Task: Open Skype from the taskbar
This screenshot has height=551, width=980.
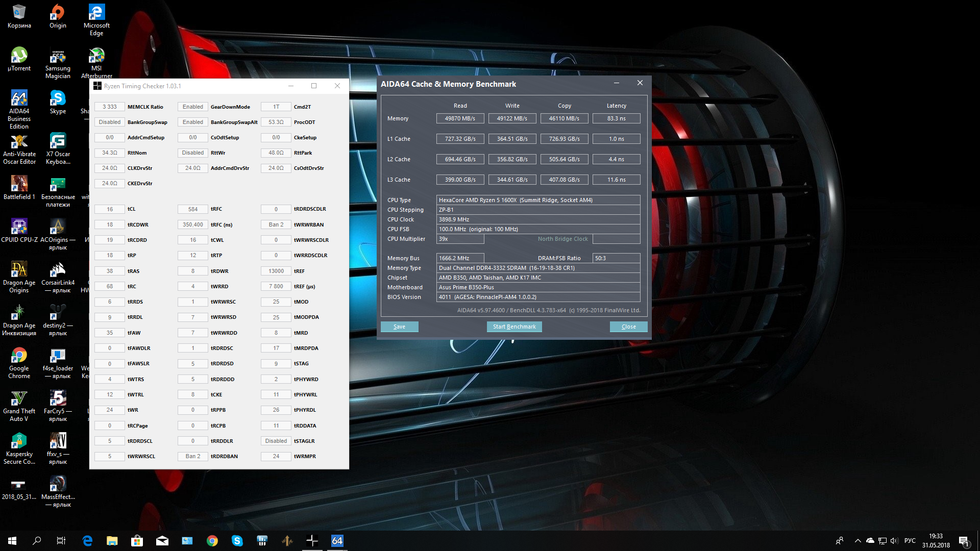Action: pyautogui.click(x=237, y=541)
